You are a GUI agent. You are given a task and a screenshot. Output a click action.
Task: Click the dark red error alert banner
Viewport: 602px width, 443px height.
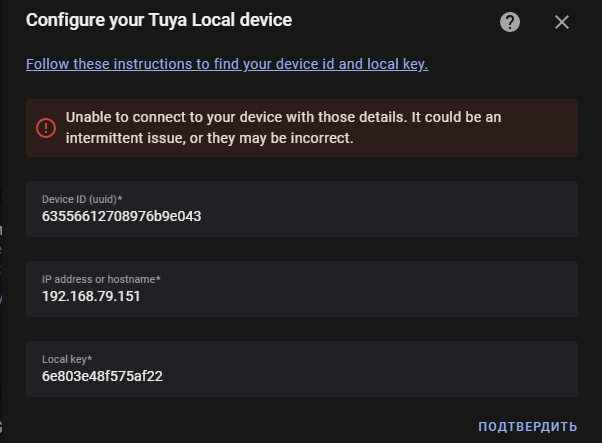click(302, 128)
